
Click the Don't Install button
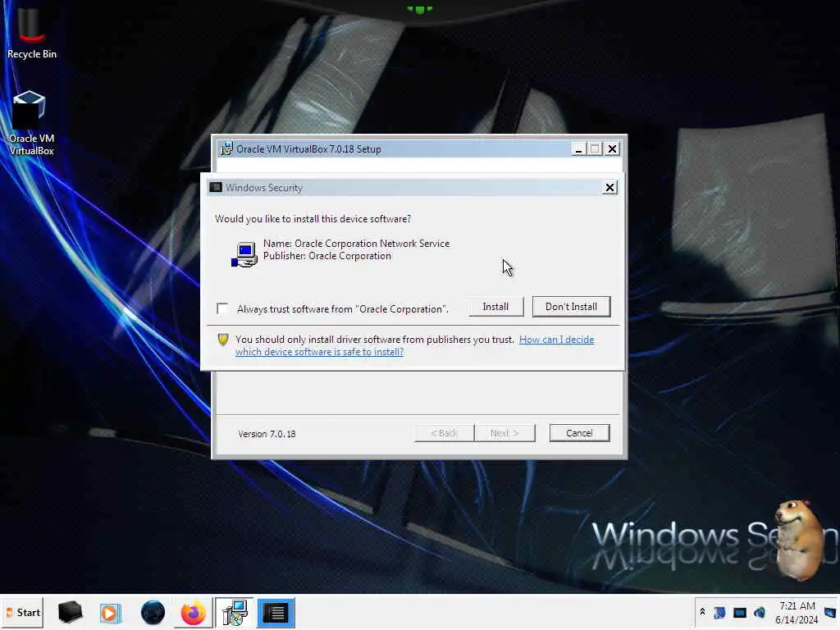(x=571, y=307)
